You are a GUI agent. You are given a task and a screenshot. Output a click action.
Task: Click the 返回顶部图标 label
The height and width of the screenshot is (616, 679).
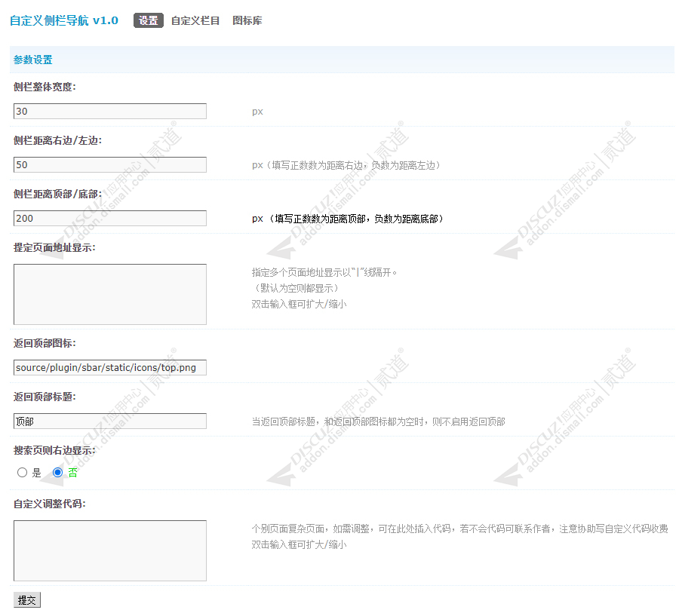[x=45, y=343]
